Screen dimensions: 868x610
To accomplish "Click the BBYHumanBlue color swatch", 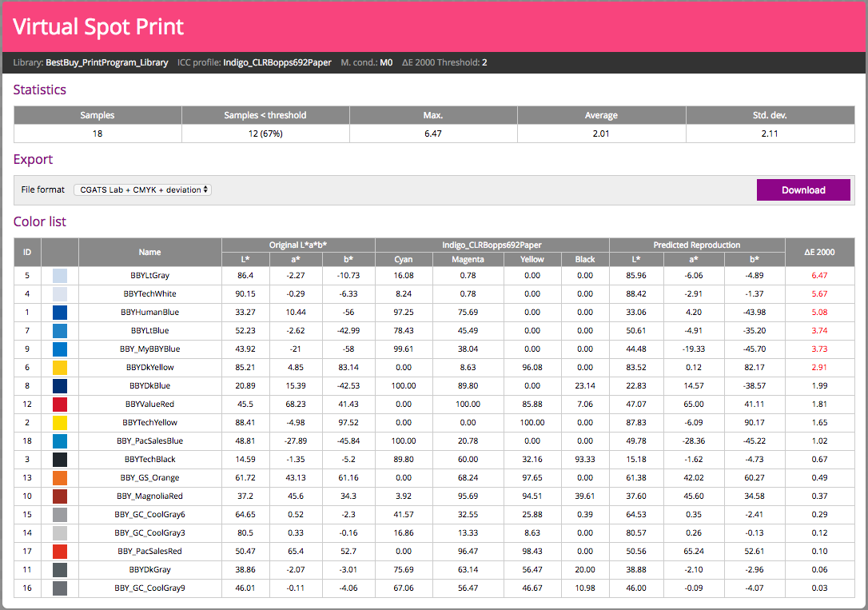I will point(60,313).
